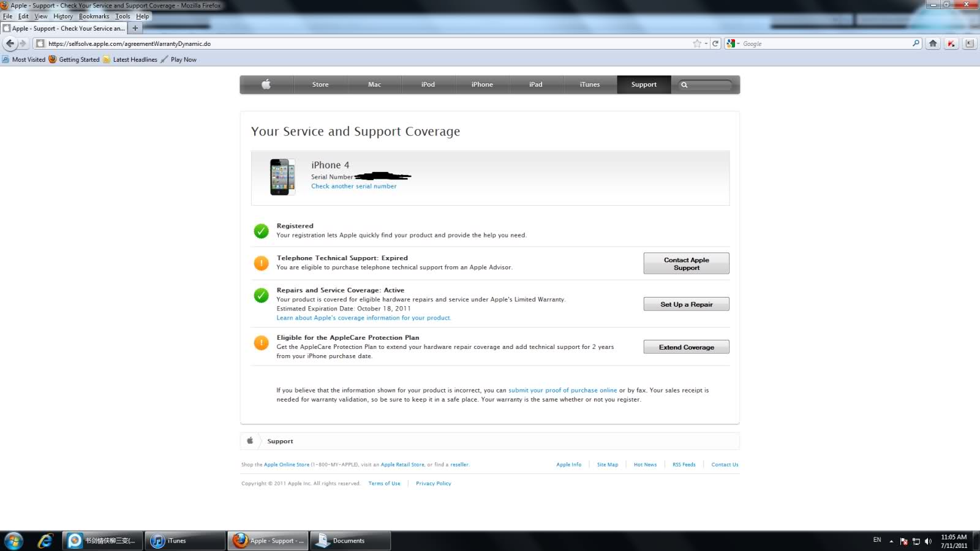Open Latest Headlines bookmark feed
980x551 pixels.
point(130,59)
